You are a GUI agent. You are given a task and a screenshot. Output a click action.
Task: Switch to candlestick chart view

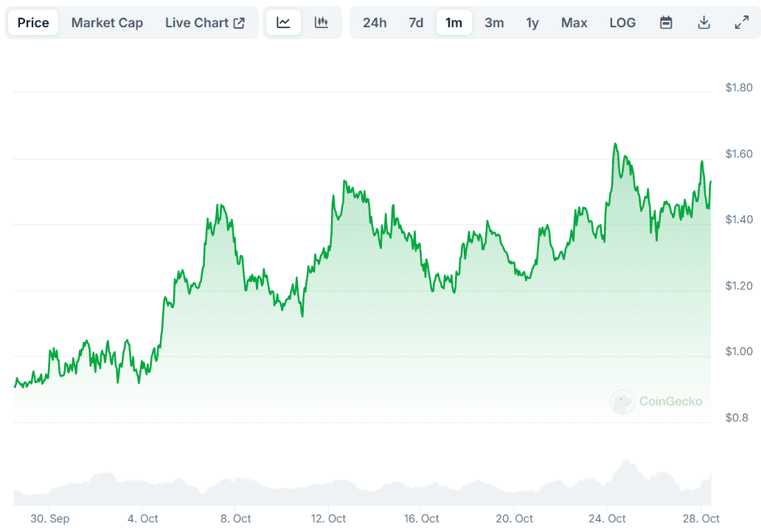321,23
